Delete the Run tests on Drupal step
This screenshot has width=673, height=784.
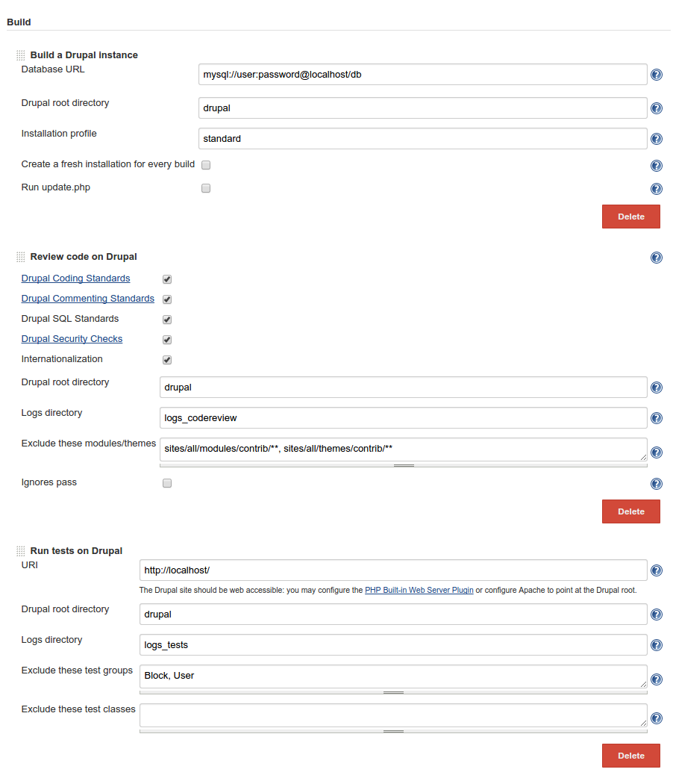point(630,755)
